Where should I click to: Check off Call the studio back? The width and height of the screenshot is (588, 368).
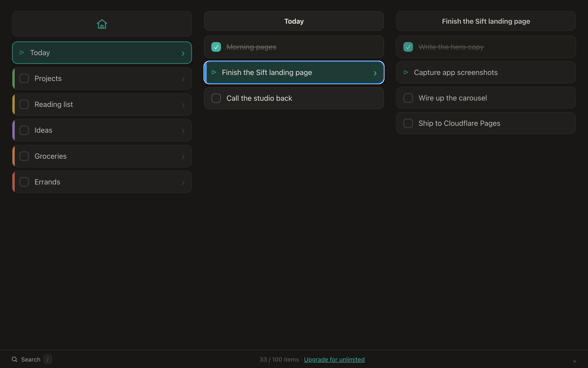coord(216,98)
